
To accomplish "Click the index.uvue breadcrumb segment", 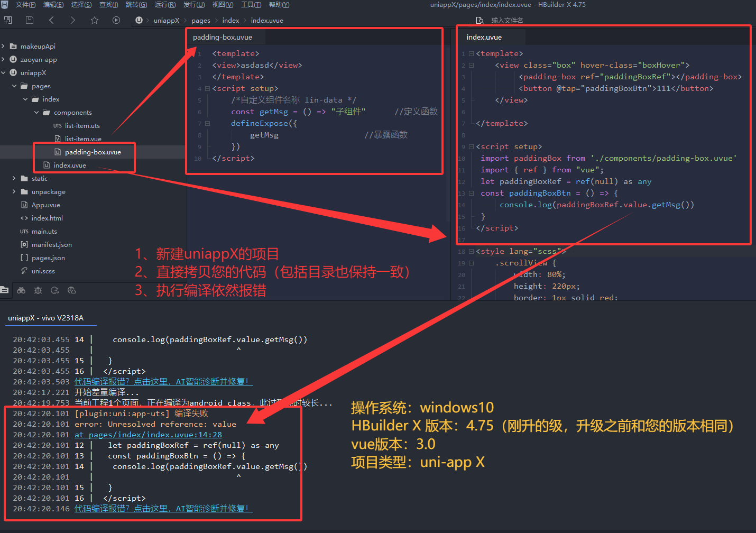I will click(x=267, y=21).
